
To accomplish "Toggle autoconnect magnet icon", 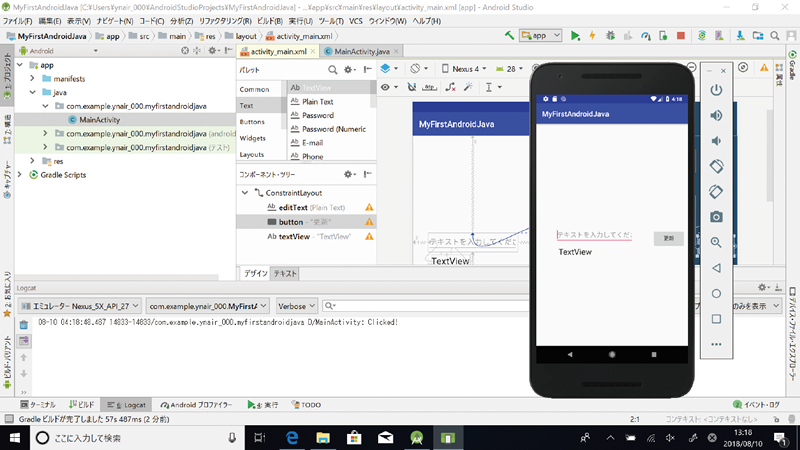I will pyautogui.click(x=412, y=87).
